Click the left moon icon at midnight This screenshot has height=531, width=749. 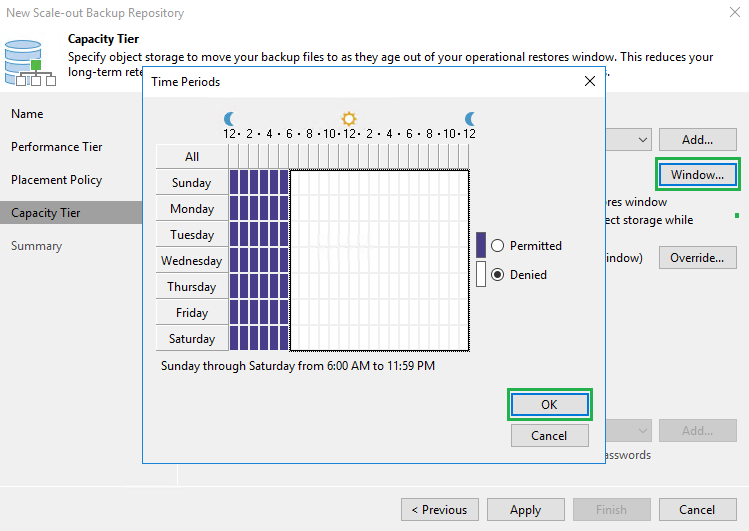point(230,119)
